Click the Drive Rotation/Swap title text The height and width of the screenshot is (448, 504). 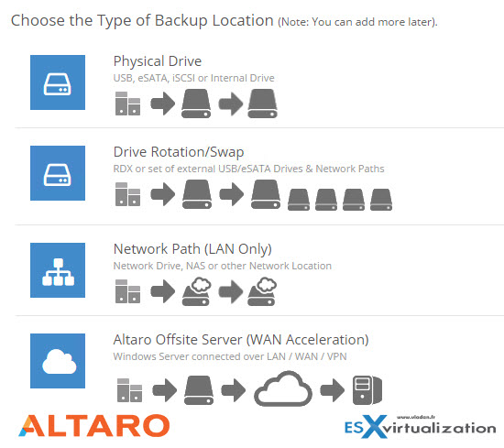point(179,152)
